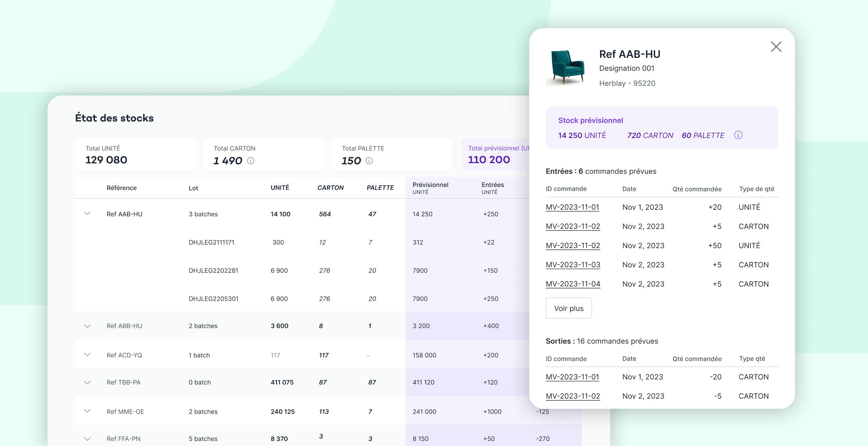Image resolution: width=868 pixels, height=446 pixels.
Task: Open entrées order MV-2023-11-03 link
Action: point(573,265)
